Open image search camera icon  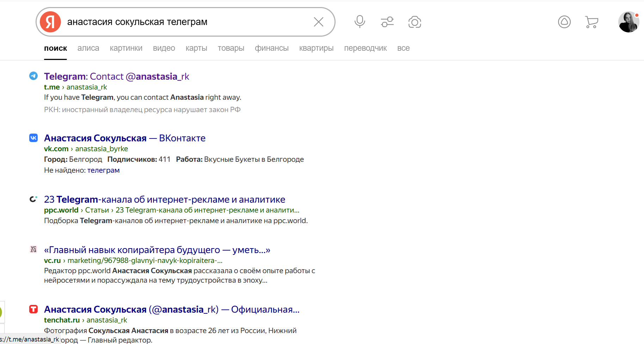pyautogui.click(x=414, y=22)
